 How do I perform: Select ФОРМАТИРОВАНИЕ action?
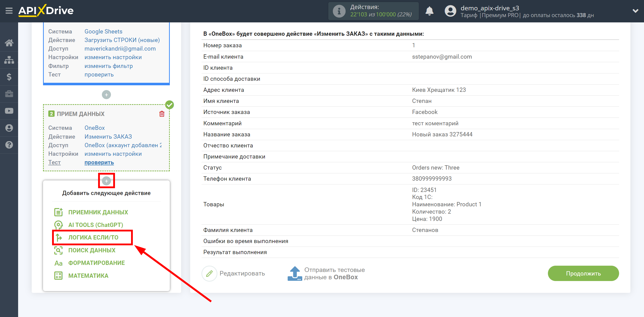coord(97,263)
